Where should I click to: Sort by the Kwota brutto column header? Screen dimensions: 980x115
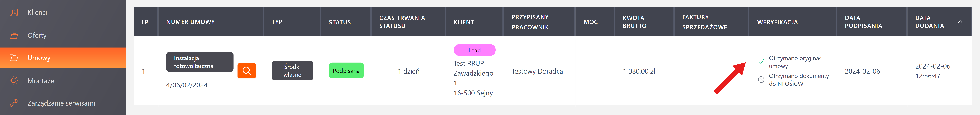coord(634,22)
